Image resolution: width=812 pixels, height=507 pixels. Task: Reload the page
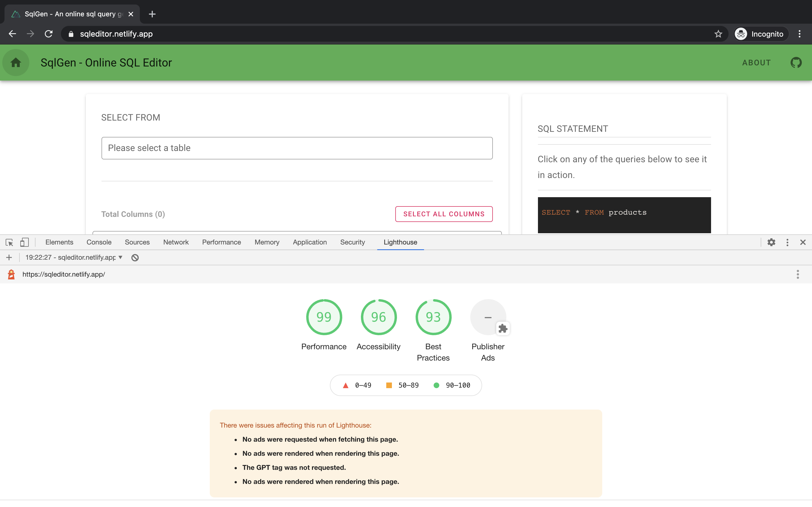click(49, 34)
